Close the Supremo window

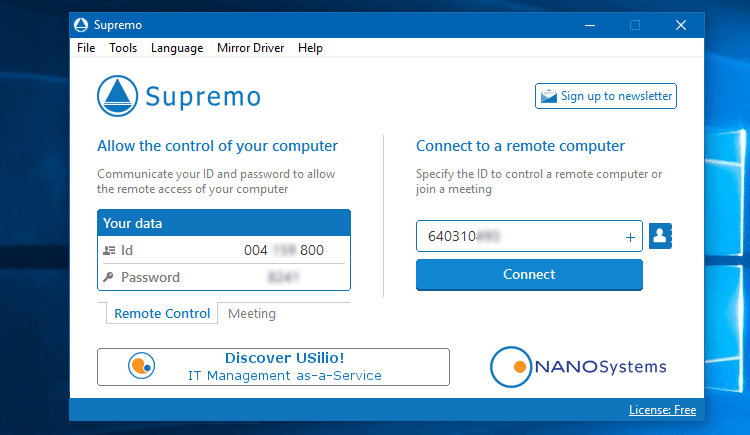(x=681, y=25)
